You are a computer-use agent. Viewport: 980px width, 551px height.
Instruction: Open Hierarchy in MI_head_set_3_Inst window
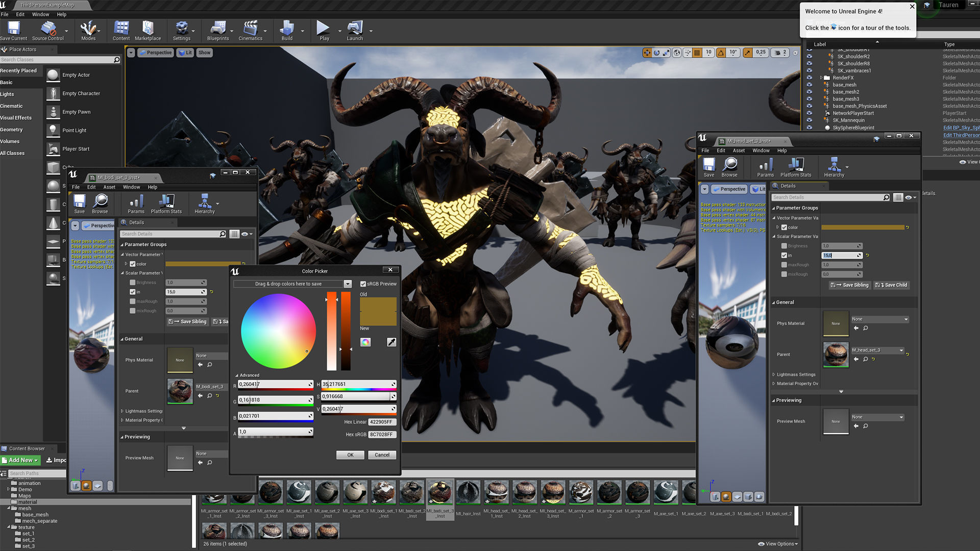[834, 167]
